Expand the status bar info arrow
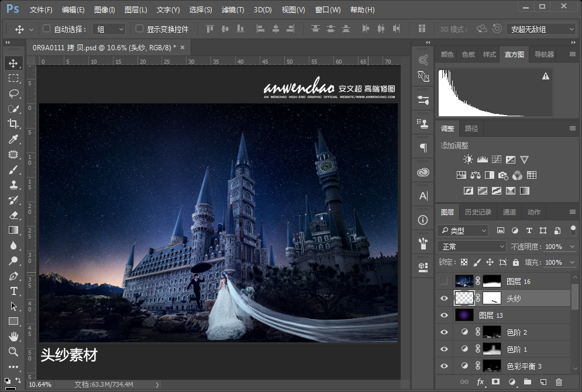The image size is (582, 392). [157, 384]
